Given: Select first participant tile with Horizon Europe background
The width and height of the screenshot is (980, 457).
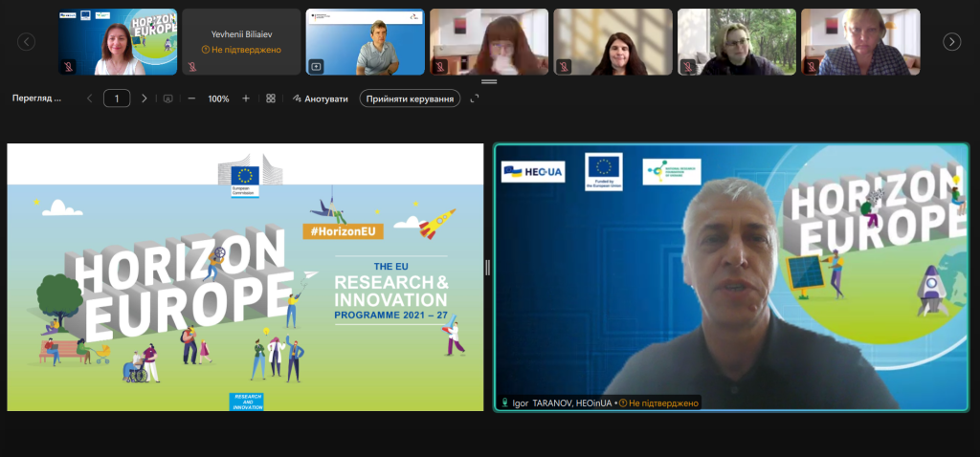Looking at the screenshot, I should pyautogui.click(x=118, y=42).
